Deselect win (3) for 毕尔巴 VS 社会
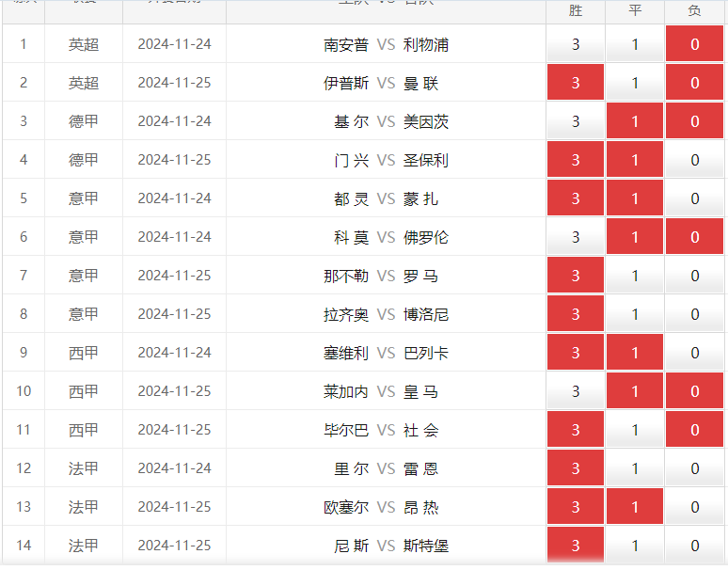The image size is (728, 570). (576, 429)
